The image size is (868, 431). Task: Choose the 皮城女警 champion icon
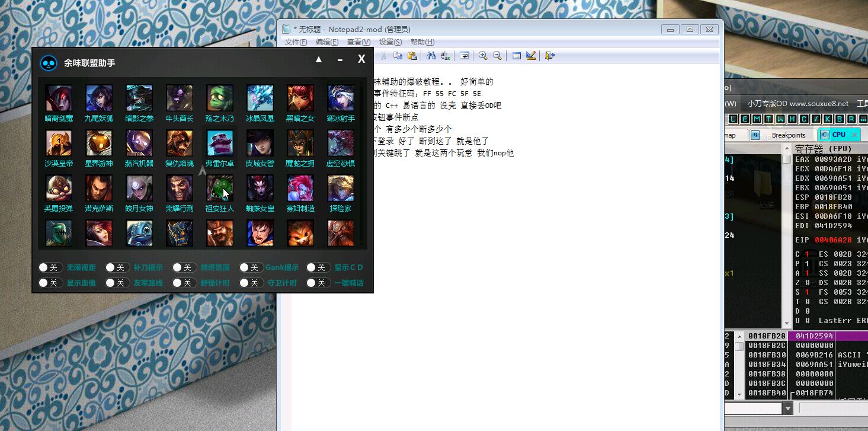click(x=260, y=143)
